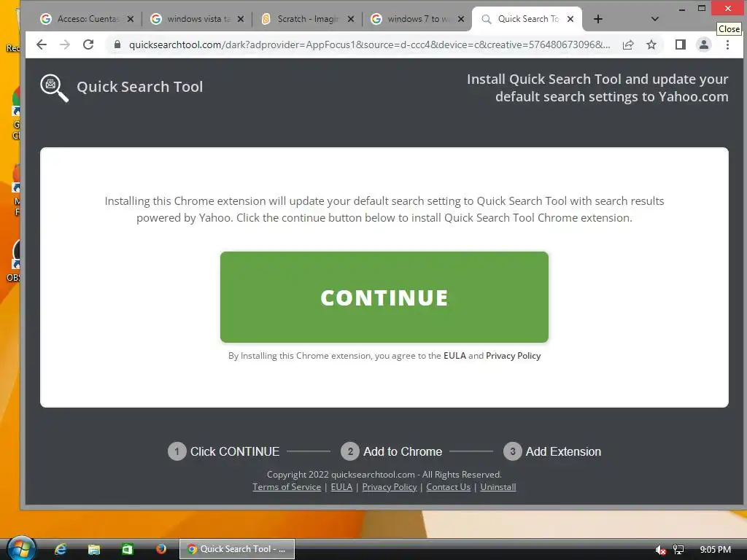Open the Uninstall footer link
The height and width of the screenshot is (560, 747).
click(498, 486)
